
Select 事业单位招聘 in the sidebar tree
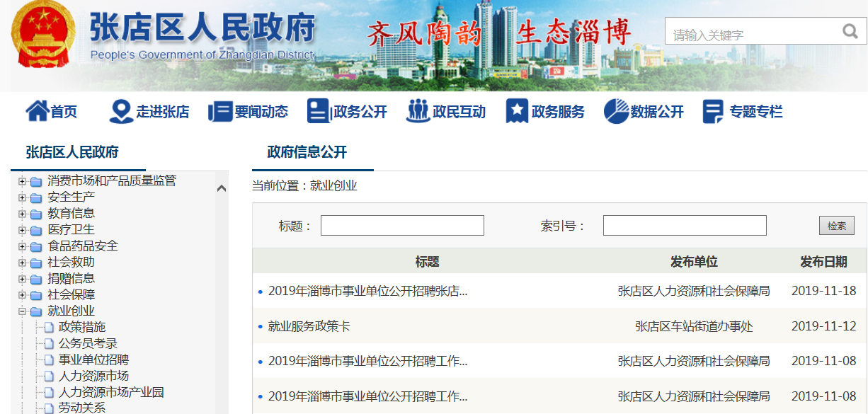[93, 360]
